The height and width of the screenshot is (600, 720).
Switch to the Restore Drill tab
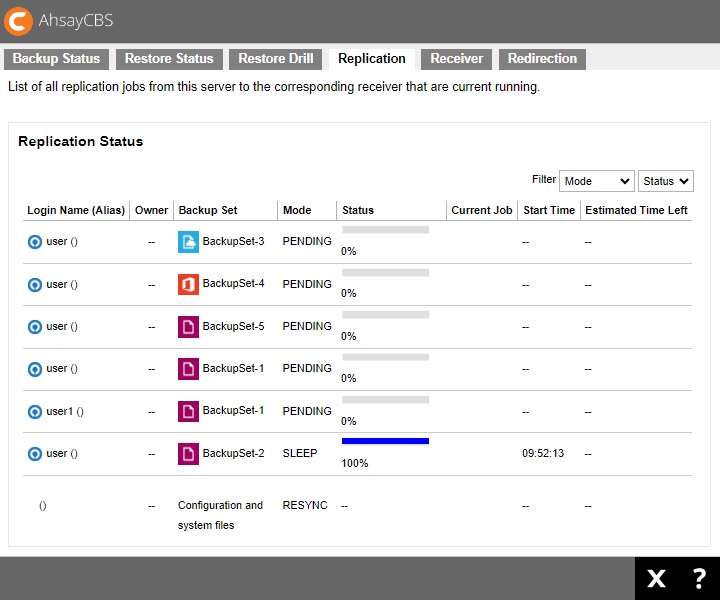(x=276, y=59)
